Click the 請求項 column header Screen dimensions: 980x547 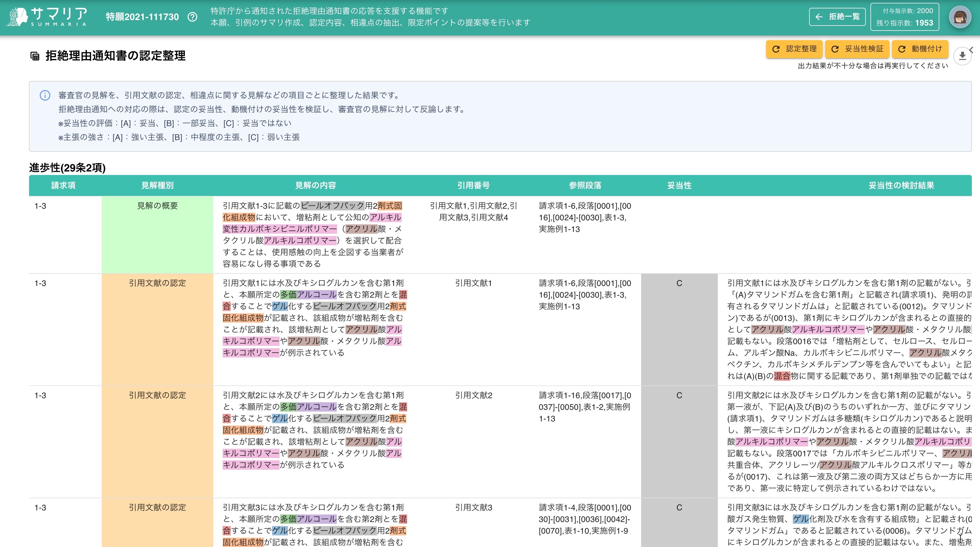63,185
